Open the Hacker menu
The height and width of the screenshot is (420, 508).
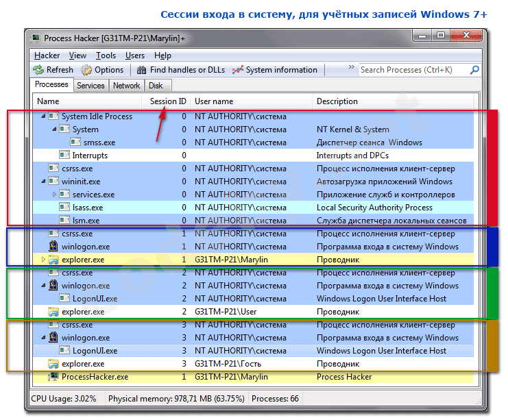click(47, 55)
